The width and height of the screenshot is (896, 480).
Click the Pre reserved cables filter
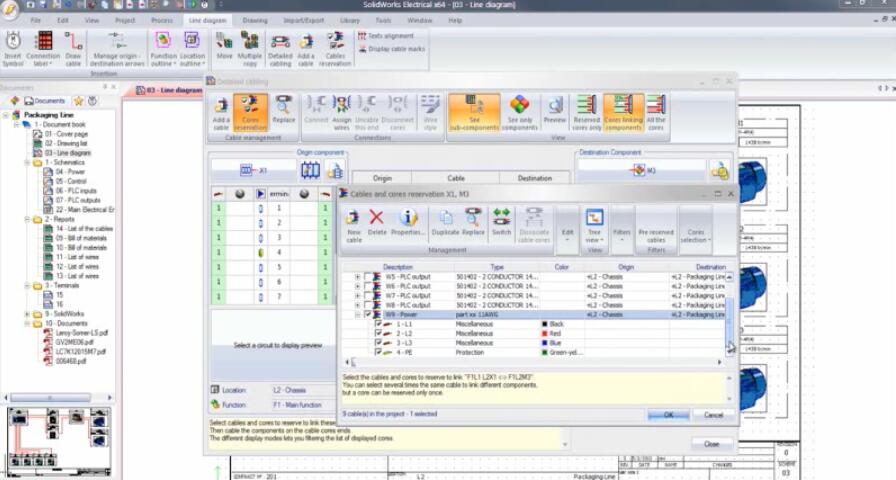tap(655, 230)
